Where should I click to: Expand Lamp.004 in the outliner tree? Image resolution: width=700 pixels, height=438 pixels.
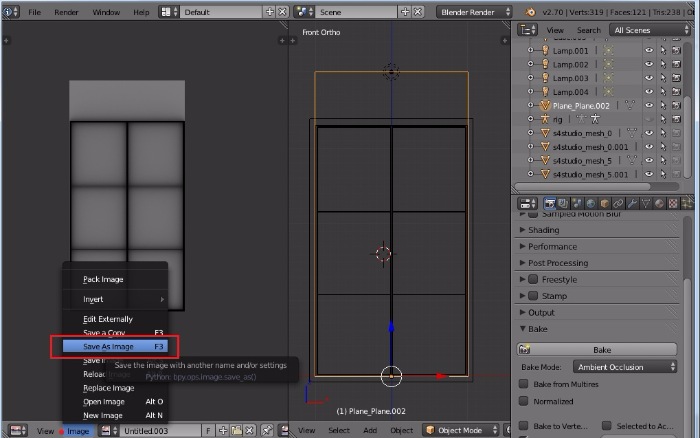click(530, 92)
